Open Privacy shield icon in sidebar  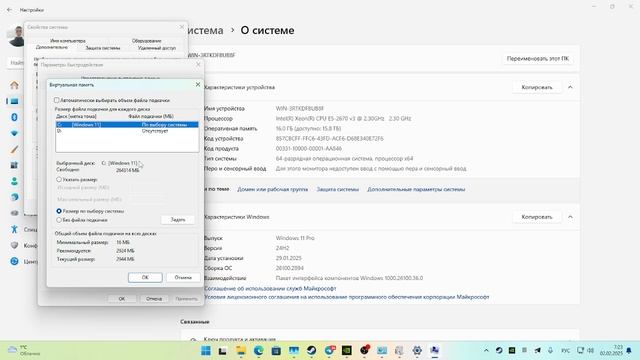pyautogui.click(x=14, y=245)
